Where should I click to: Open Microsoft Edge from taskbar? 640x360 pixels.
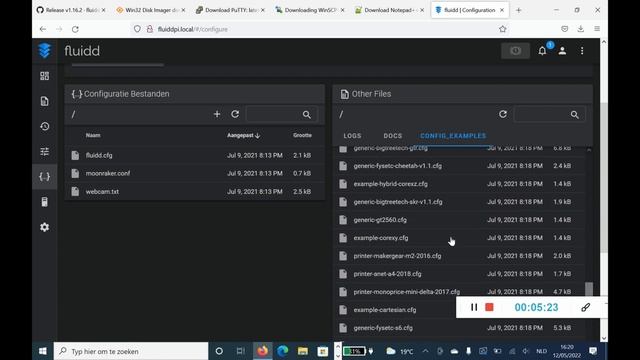click(282, 351)
